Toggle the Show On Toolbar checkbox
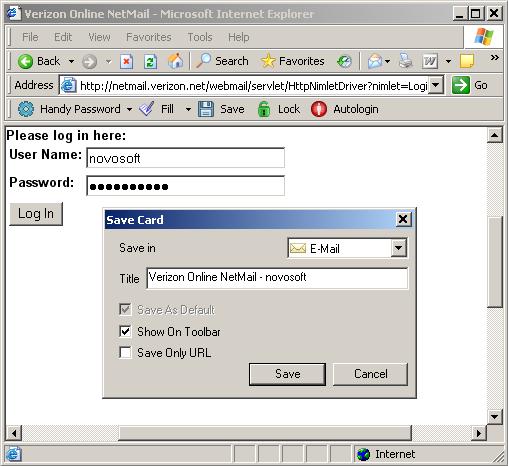Screen dimensions: 508x466 [125, 331]
